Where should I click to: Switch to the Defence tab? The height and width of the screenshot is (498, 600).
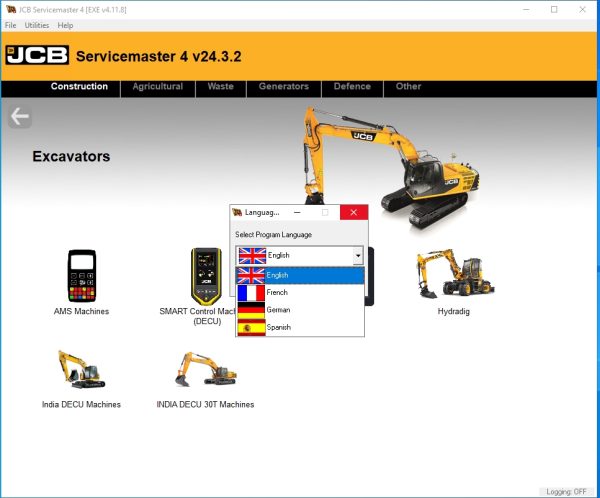point(352,87)
